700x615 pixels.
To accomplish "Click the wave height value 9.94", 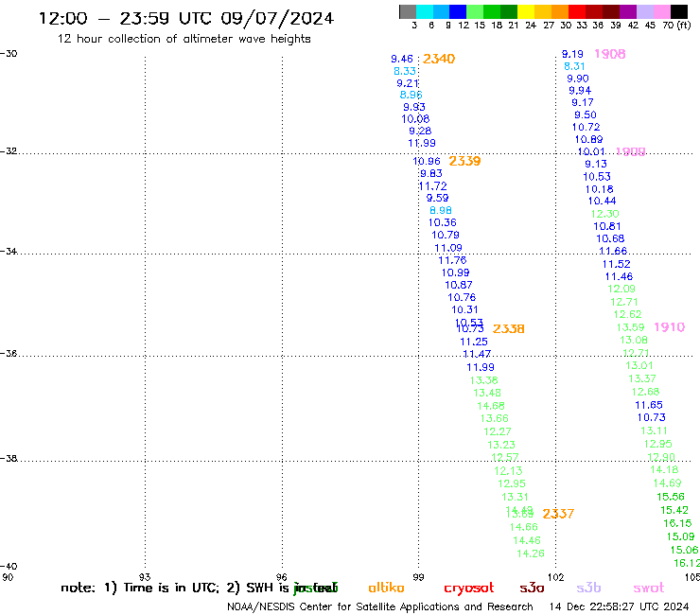I will click(x=580, y=91).
